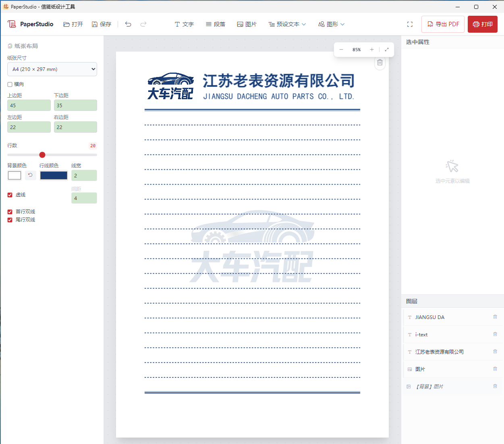Save the design with the 保存 icon
Image resolution: width=504 pixels, height=444 pixels.
[101, 24]
